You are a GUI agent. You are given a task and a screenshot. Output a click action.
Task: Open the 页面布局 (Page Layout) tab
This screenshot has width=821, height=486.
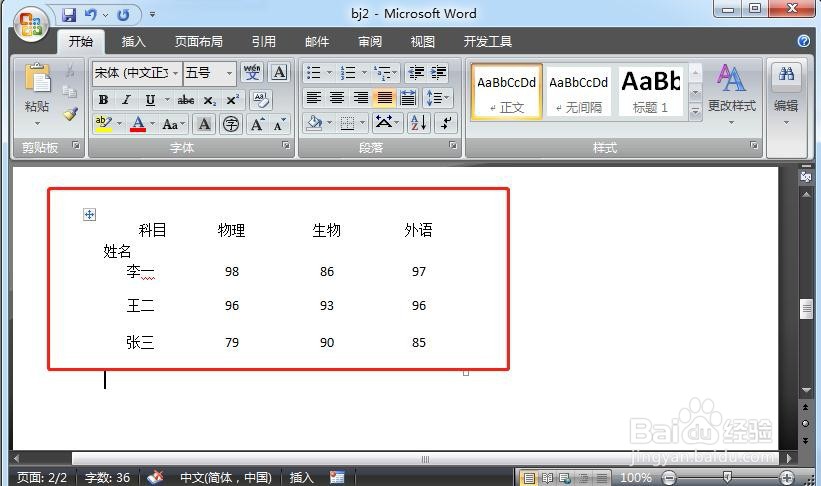pos(198,41)
